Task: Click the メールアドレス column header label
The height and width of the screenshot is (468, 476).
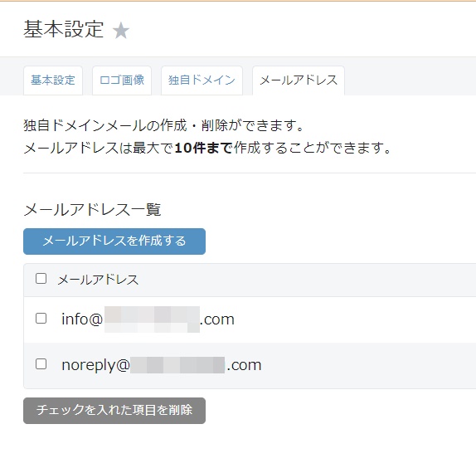Action: tap(98, 280)
